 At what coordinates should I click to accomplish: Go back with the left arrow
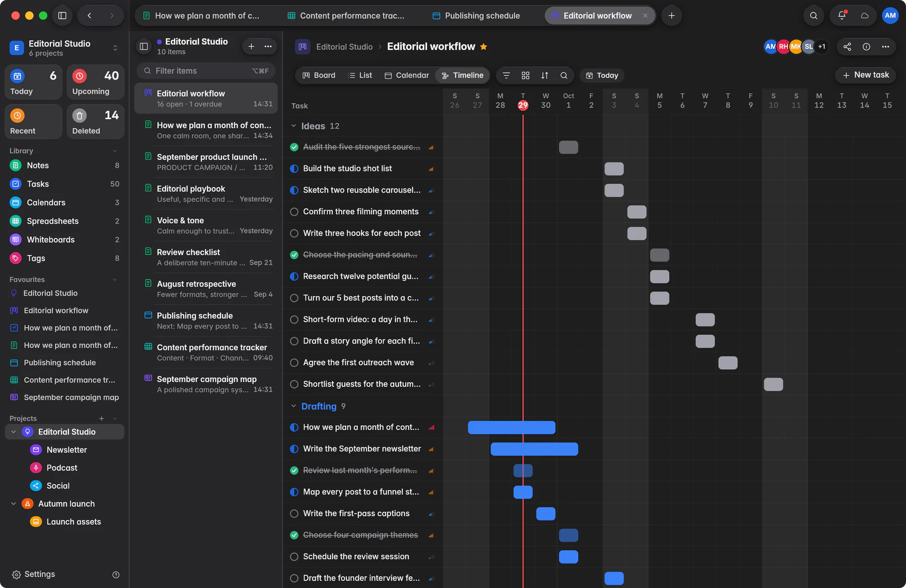click(x=90, y=16)
